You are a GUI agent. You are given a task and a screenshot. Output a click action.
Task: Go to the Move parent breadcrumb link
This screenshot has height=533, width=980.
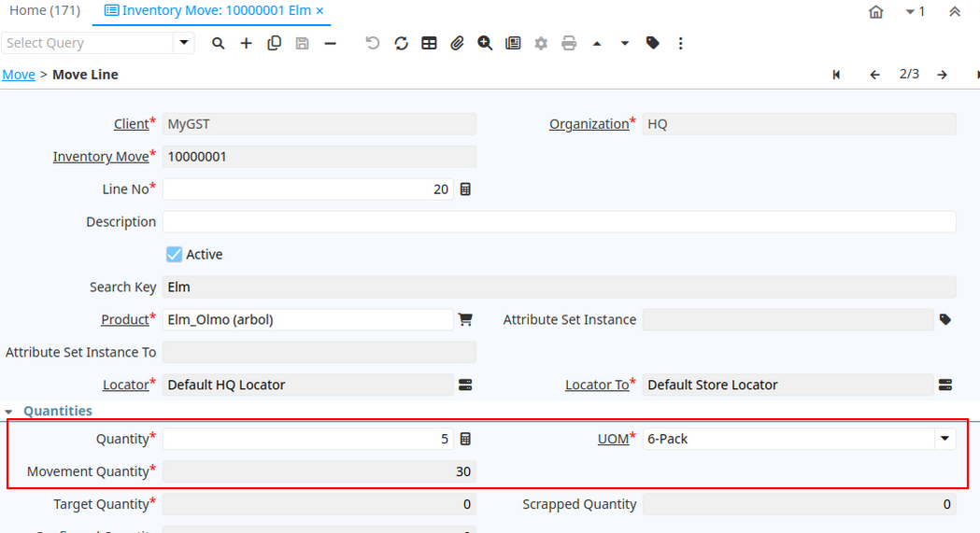tap(19, 75)
